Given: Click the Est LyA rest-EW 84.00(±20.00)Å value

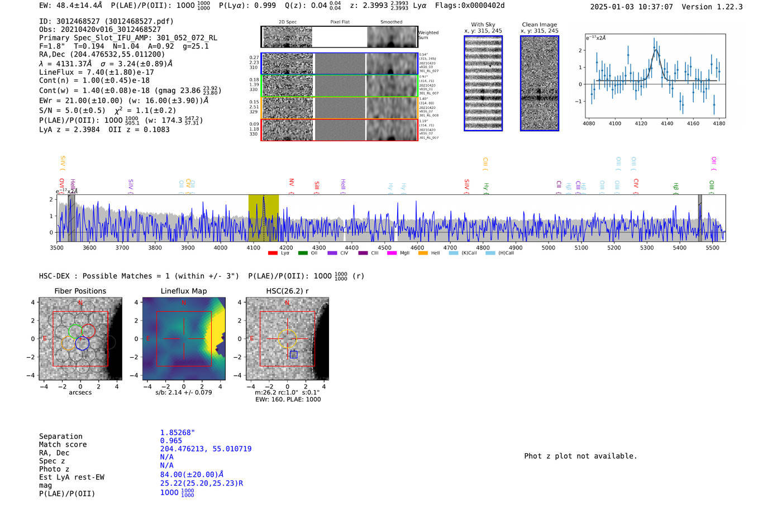Looking at the screenshot, I should (x=192, y=475).
